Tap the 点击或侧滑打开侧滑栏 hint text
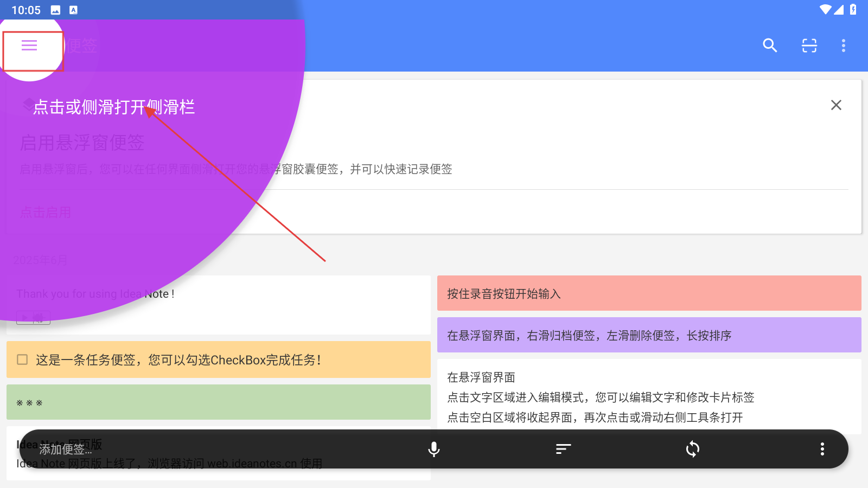This screenshot has width=868, height=488. pyautogui.click(x=114, y=107)
